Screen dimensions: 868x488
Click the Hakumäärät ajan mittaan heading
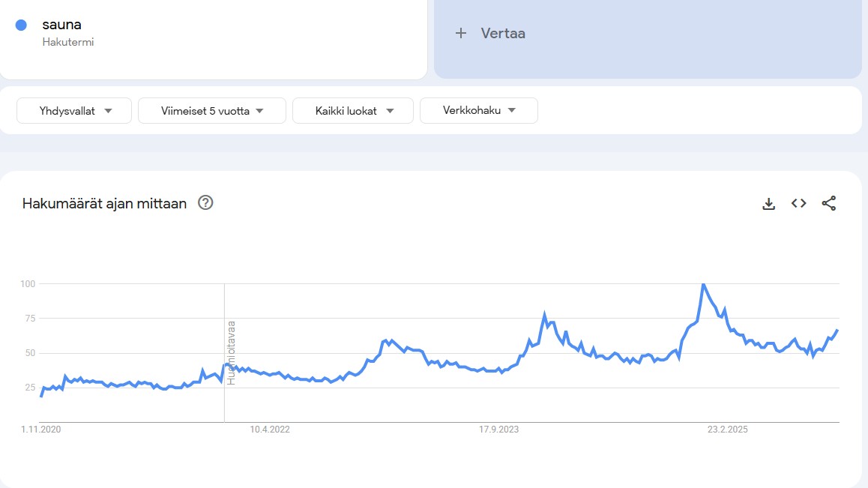(x=104, y=203)
